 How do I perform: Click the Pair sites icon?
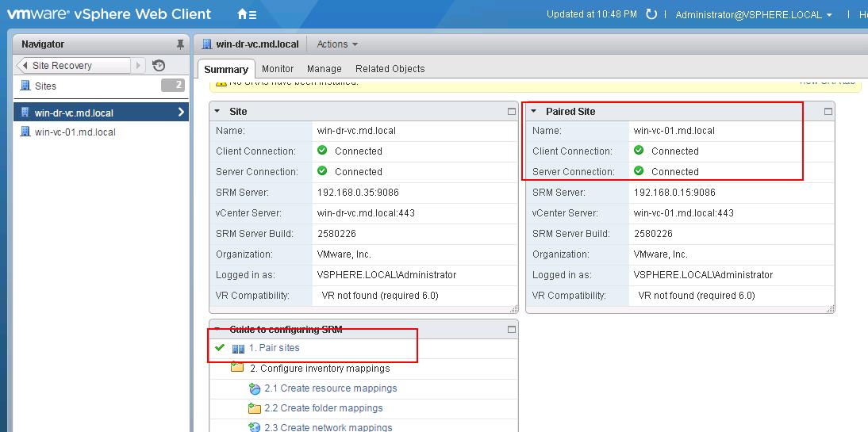pos(238,349)
